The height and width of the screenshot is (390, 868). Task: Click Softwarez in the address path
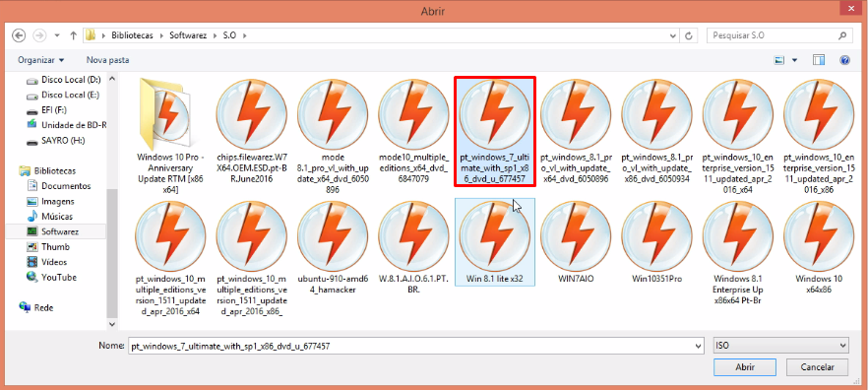pos(188,35)
